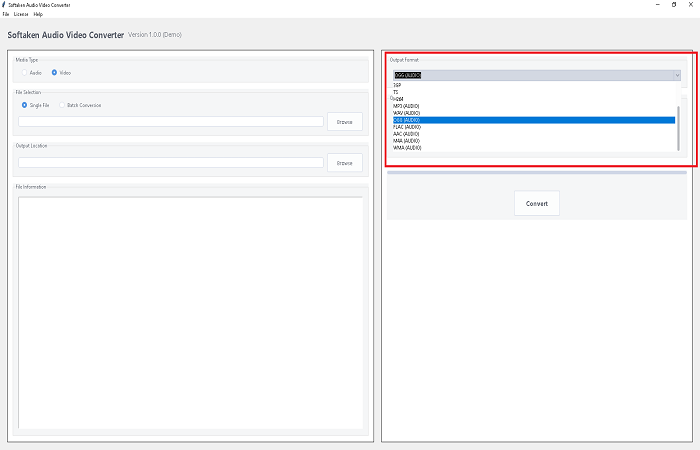Select the TS format entry
This screenshot has height=450, width=700.
click(534, 92)
